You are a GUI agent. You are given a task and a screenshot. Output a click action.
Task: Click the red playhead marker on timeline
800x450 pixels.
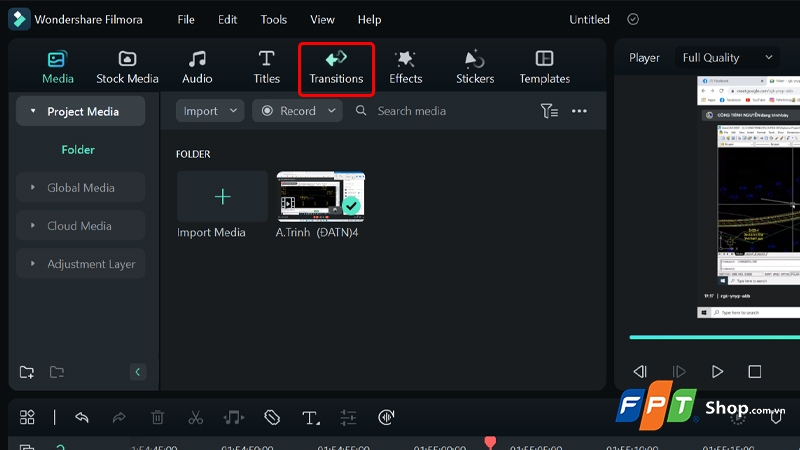(x=490, y=442)
